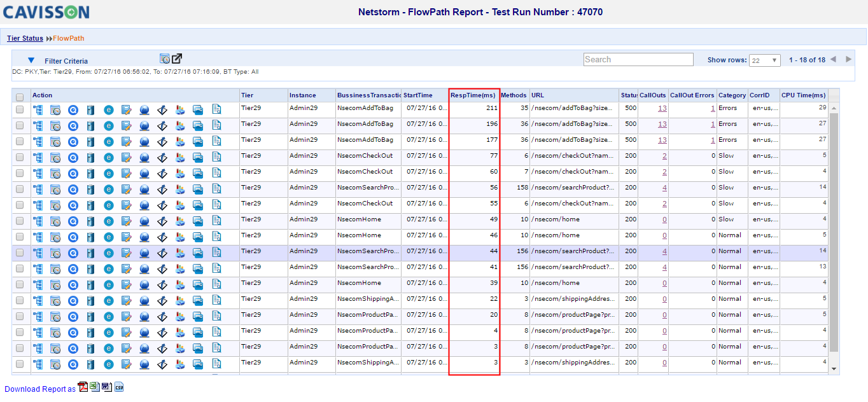Image resolution: width=868 pixels, height=402 pixels.
Task: Tick the checkbox for the 22 ms NsecomShippingA row
Action: click(x=20, y=300)
